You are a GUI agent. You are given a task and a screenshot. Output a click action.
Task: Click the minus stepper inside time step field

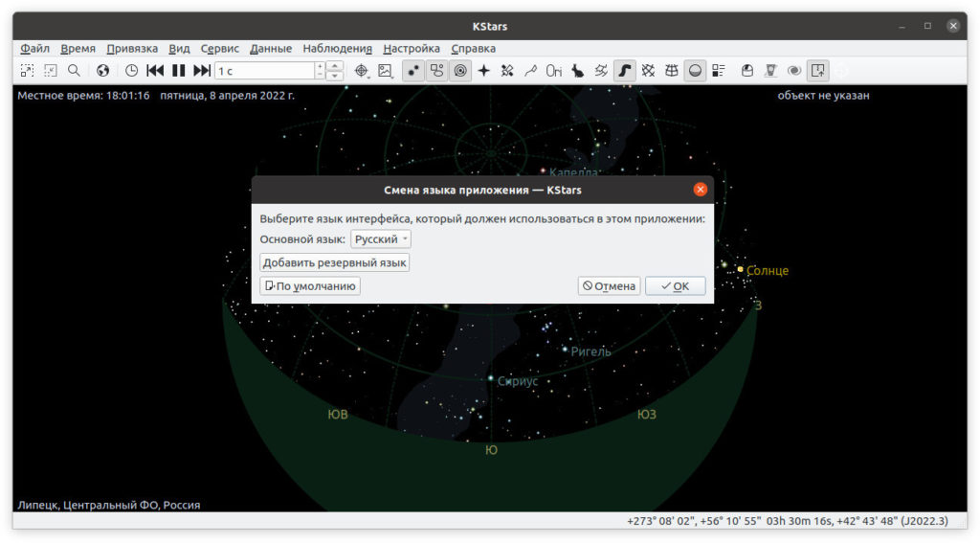coord(320,75)
